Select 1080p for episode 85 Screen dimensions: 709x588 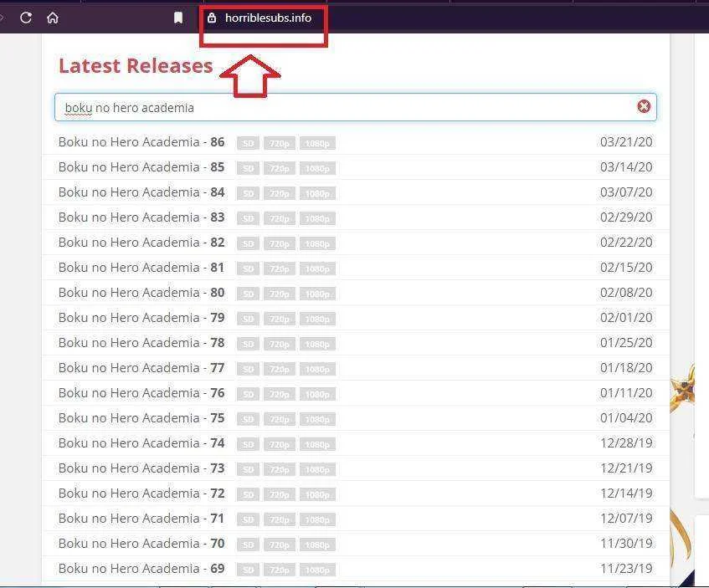[317, 169]
